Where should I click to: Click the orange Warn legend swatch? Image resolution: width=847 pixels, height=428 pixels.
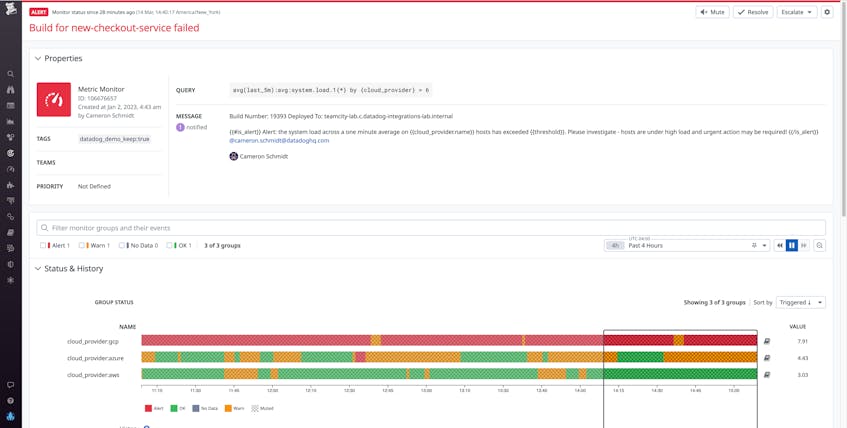point(228,409)
